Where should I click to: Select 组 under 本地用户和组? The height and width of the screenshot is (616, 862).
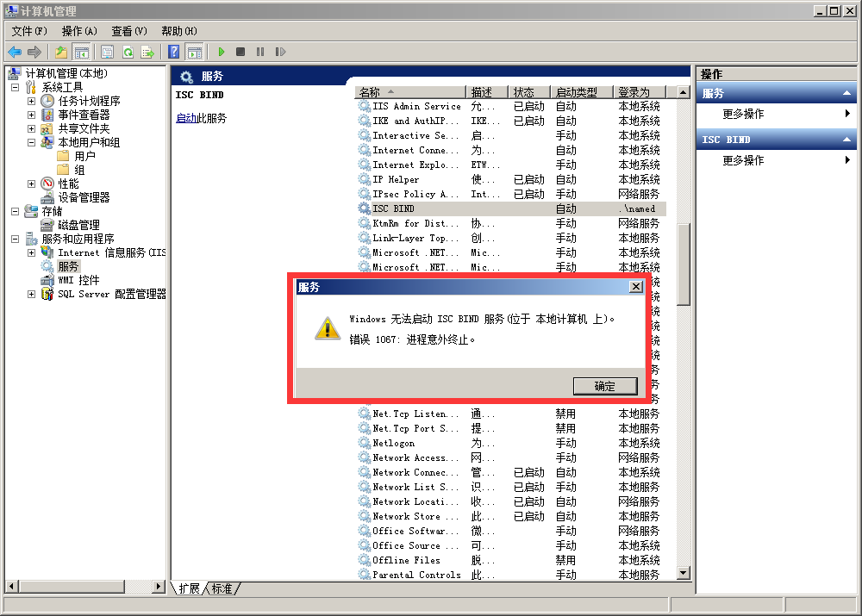(79, 170)
